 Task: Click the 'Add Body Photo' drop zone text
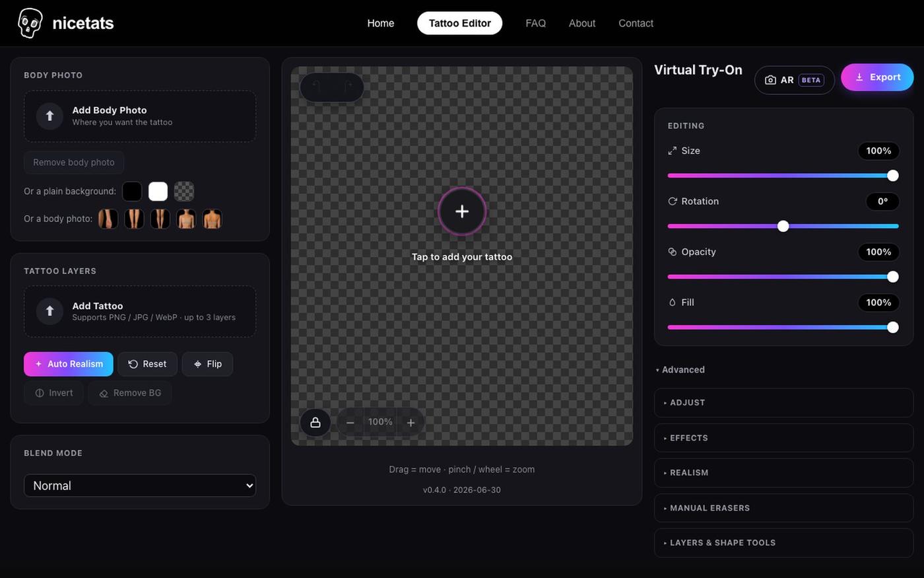coord(110,110)
